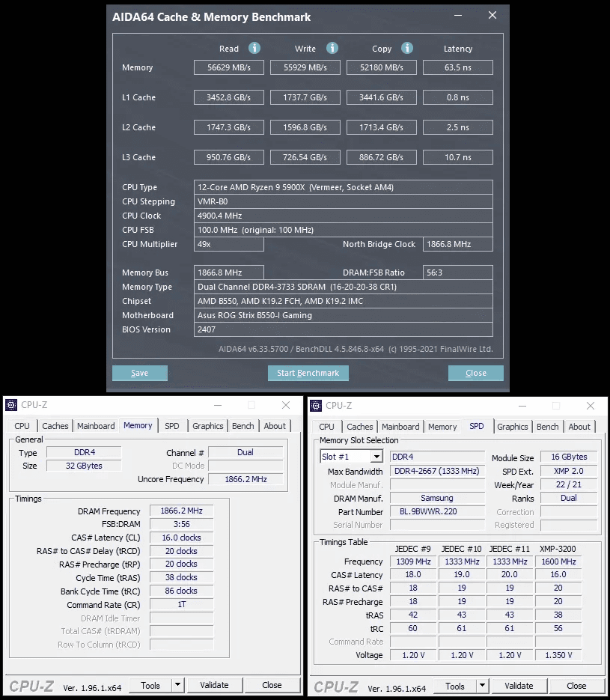
Task: Click Memory Type field DDR4-3733 SDRAM
Action: coord(343,287)
